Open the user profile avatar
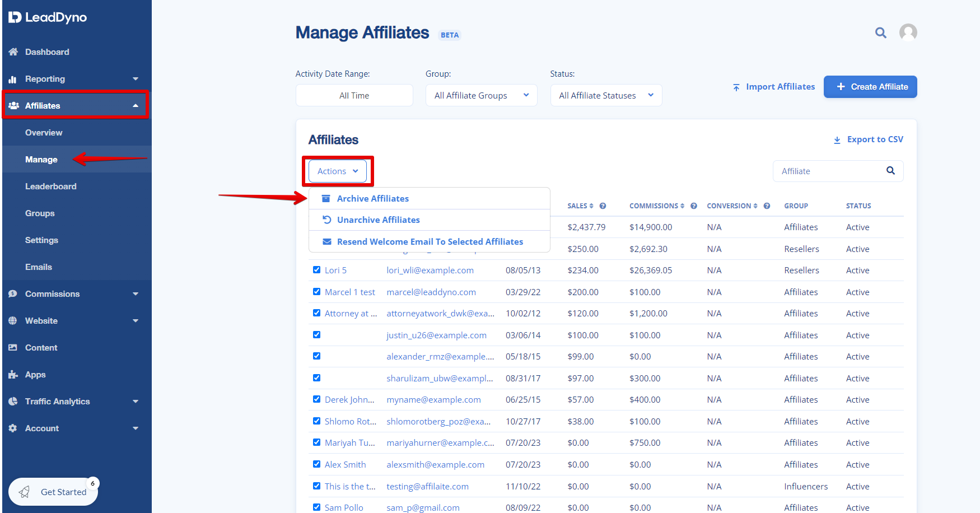Image resolution: width=980 pixels, height=513 pixels. pos(908,32)
